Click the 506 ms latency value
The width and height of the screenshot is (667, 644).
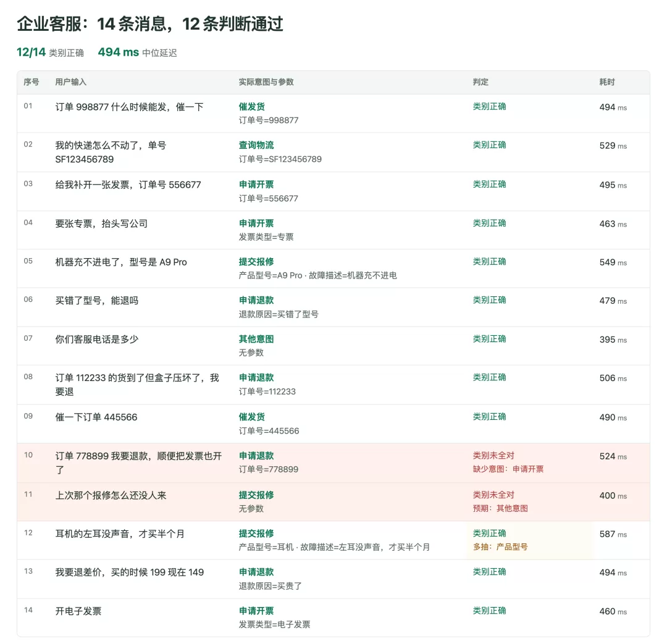coord(613,378)
